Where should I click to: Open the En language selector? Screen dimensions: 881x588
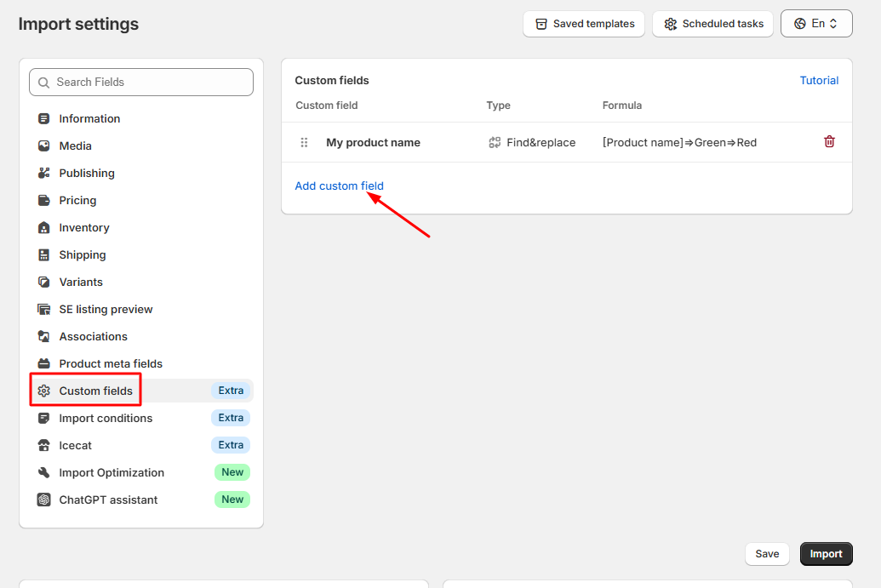(x=816, y=24)
